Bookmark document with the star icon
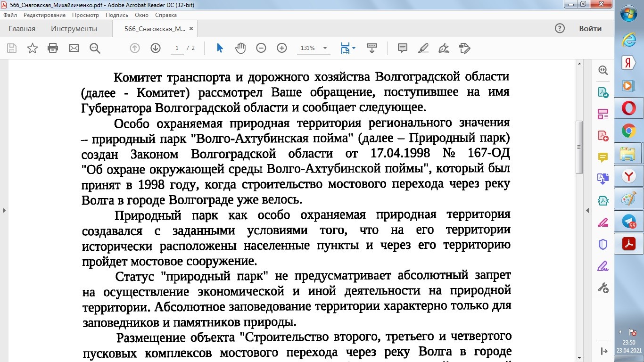 (x=33, y=48)
